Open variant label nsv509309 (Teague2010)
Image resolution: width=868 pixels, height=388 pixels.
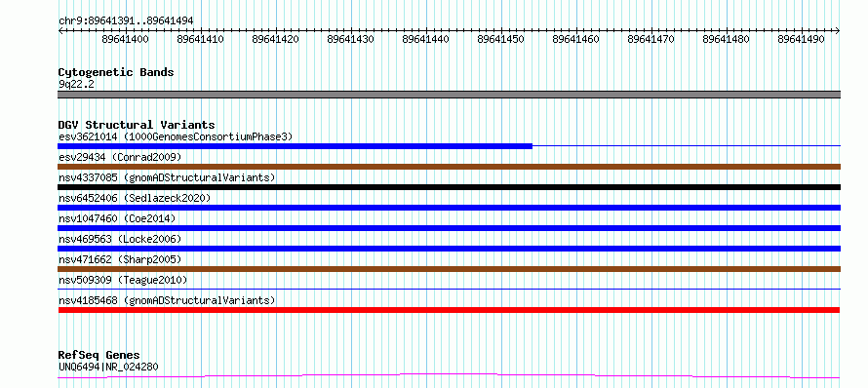point(123,280)
